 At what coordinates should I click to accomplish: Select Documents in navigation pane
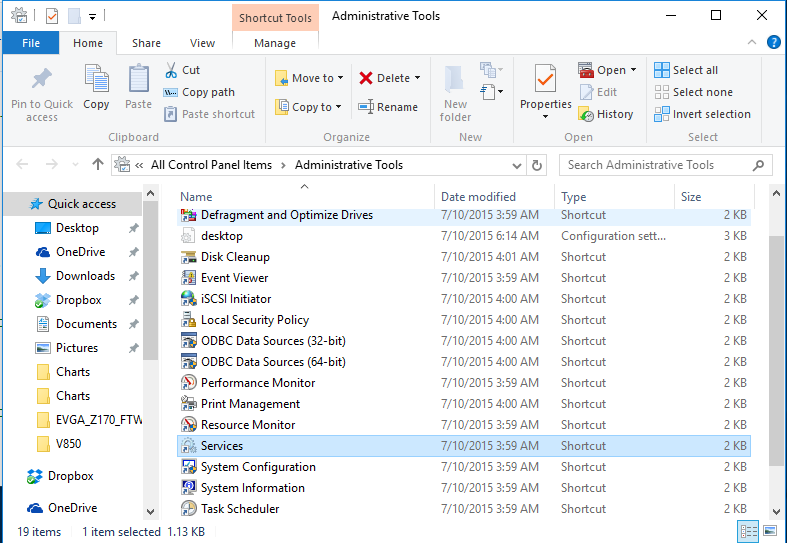(x=86, y=324)
